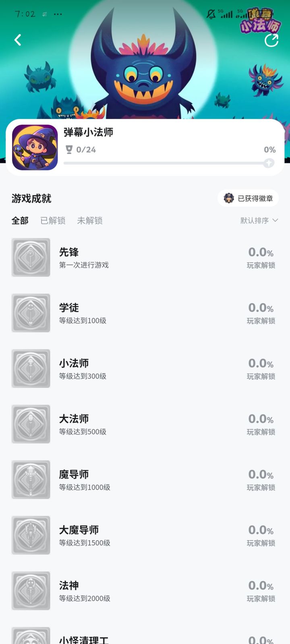
Task: Tap the 小法师 achievement badge icon
Action: point(31,368)
